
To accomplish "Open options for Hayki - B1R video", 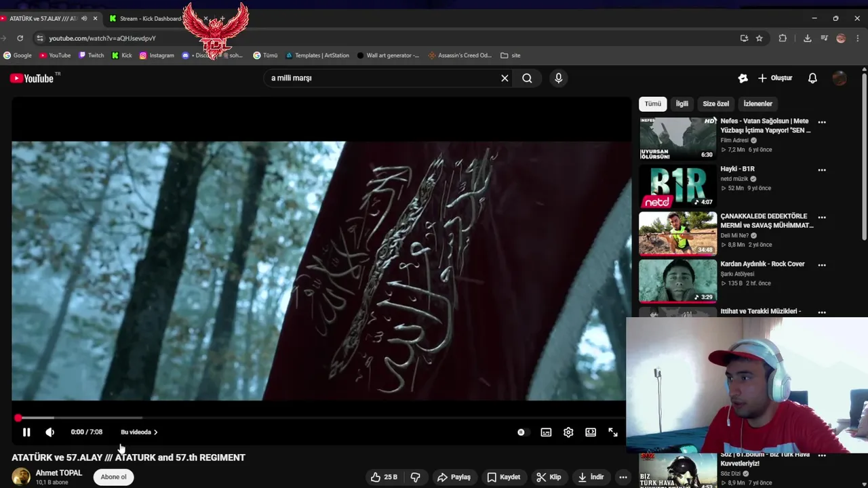I will (822, 169).
